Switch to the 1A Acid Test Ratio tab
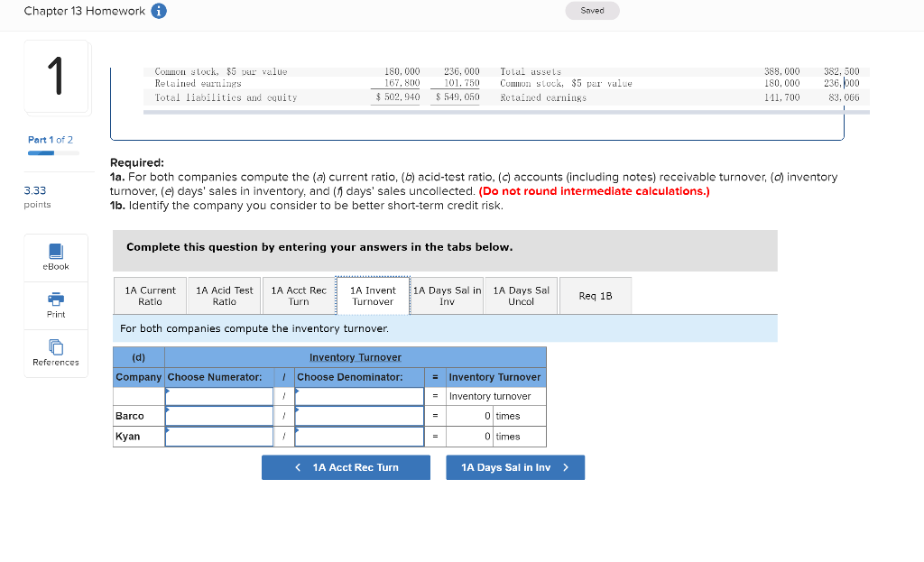924x562 pixels. 224,296
